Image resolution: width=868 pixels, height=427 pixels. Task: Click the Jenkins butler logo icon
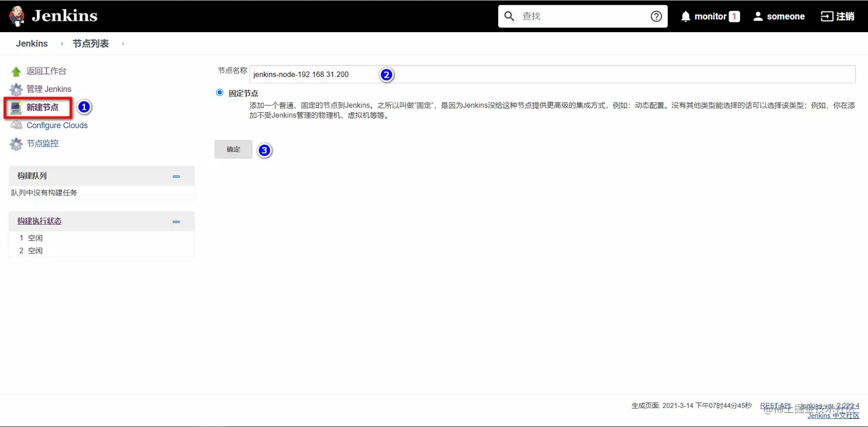[17, 16]
